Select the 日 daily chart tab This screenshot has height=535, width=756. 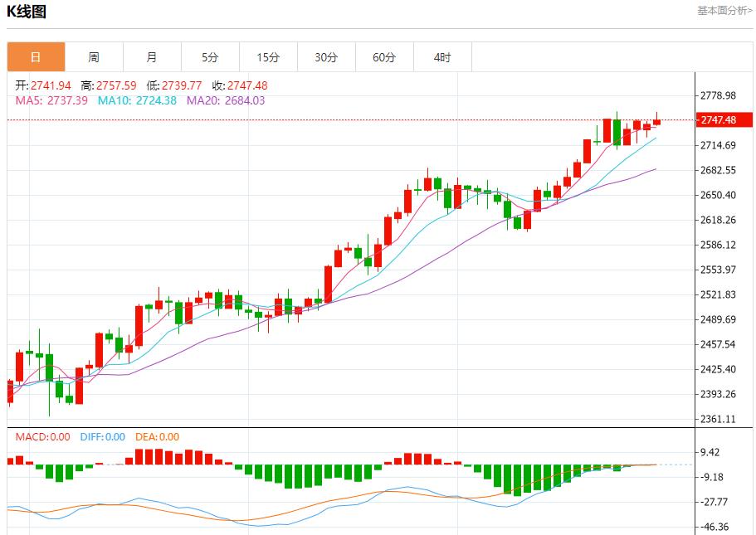(x=36, y=57)
